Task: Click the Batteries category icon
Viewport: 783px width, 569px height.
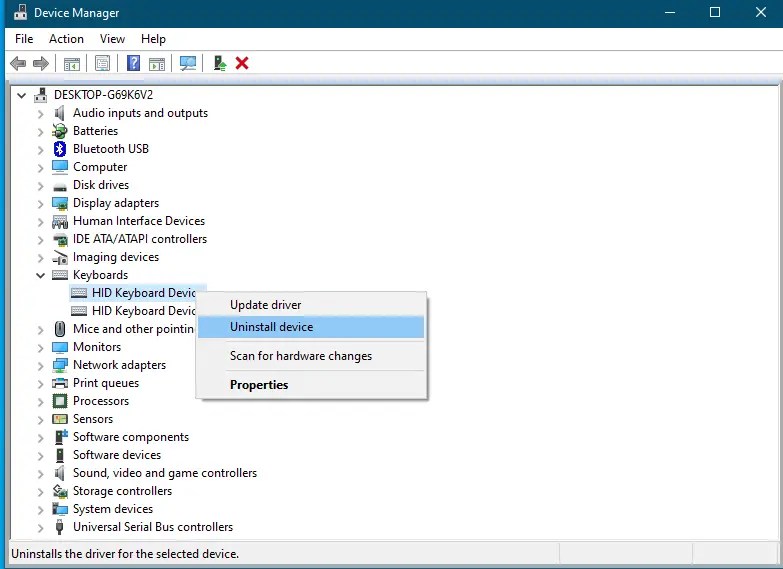Action: click(59, 131)
